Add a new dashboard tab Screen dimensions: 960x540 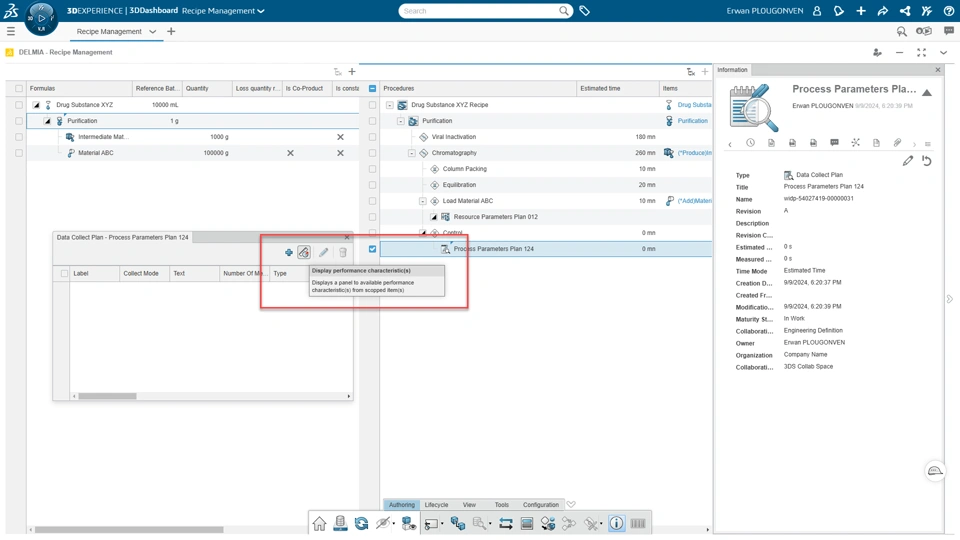pos(171,31)
